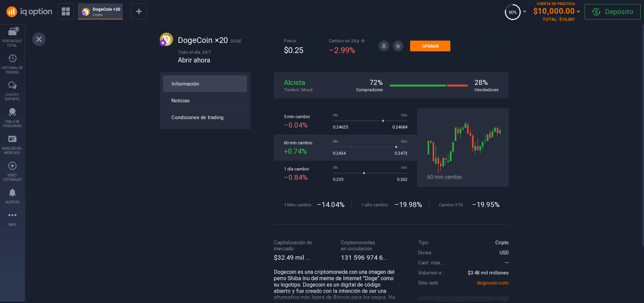Select the 60 min cambio row
644x303 pixels.
[345, 148]
